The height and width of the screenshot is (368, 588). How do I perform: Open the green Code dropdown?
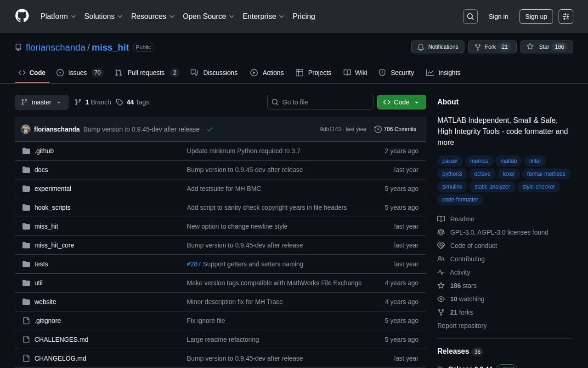(401, 102)
